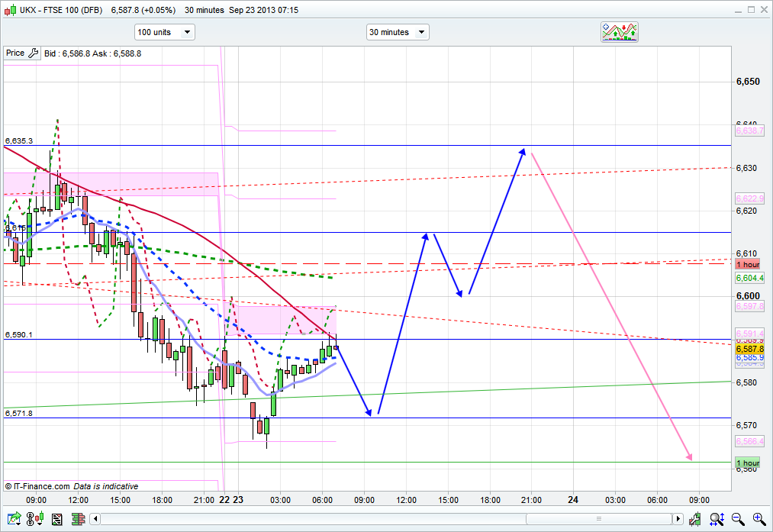Image resolution: width=773 pixels, height=532 pixels.
Task: Click the linked candlestick chart icon
Action: (34, 520)
